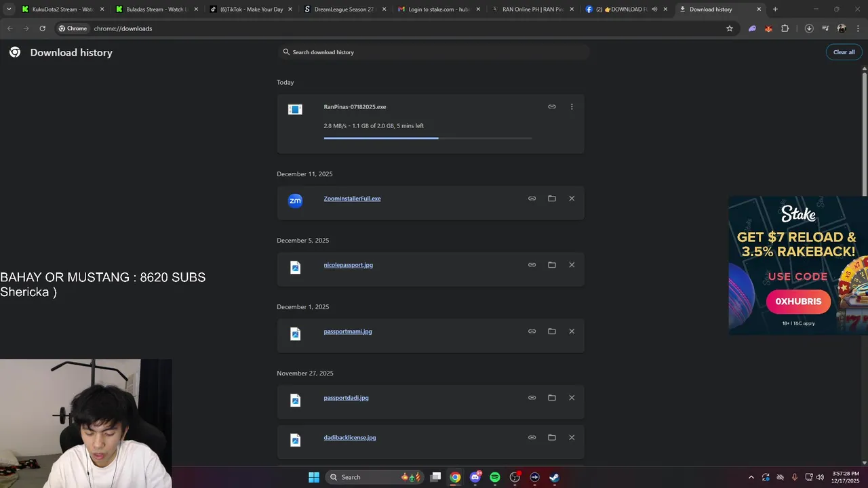Open Spotify from the taskbar
This screenshot has height=488, width=868.
coord(495,477)
